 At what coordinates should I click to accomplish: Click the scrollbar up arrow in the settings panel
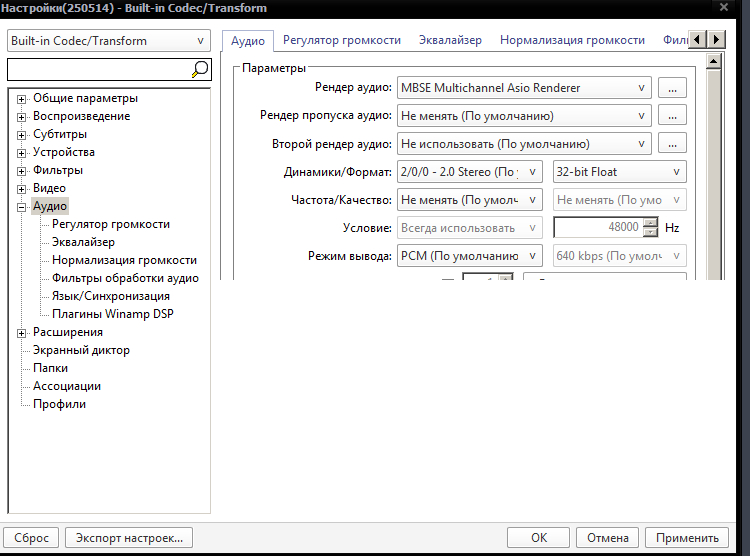[x=714, y=61]
